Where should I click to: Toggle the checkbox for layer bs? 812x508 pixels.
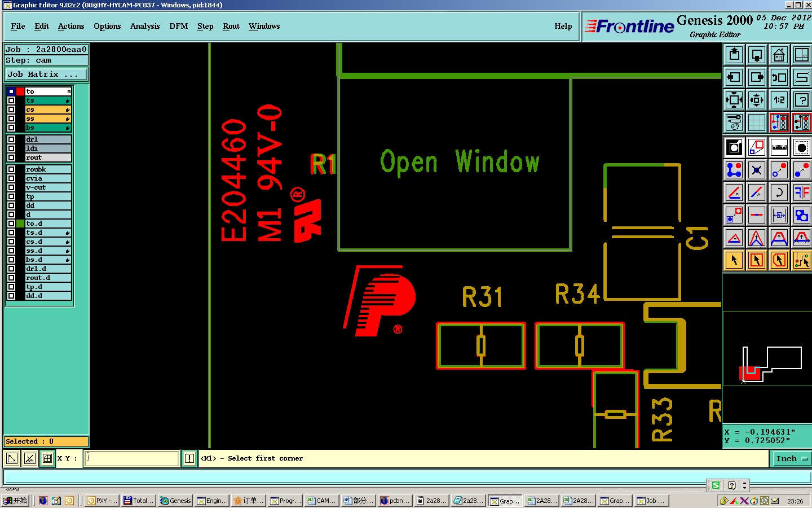11,128
